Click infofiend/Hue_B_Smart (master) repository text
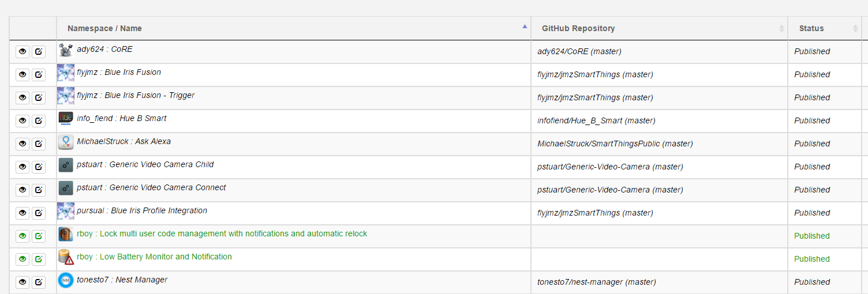Viewport: 868px width, 294px height. click(x=596, y=120)
